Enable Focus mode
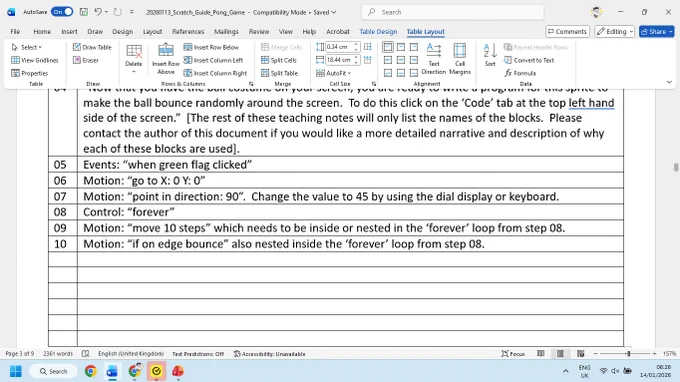680x382 pixels. [513, 354]
